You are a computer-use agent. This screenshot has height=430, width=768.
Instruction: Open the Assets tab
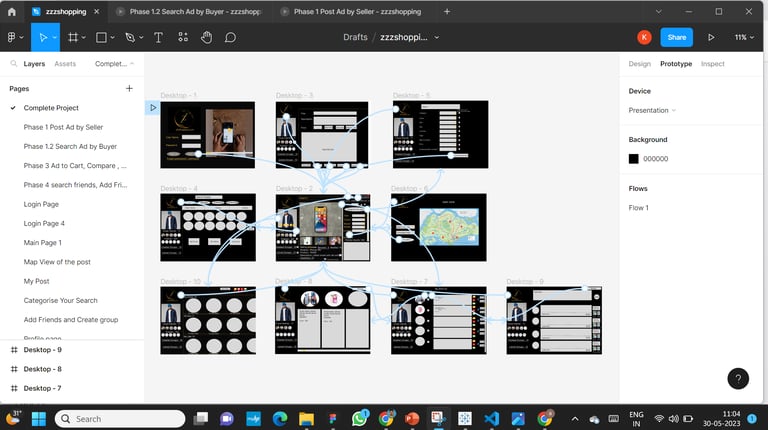point(65,64)
